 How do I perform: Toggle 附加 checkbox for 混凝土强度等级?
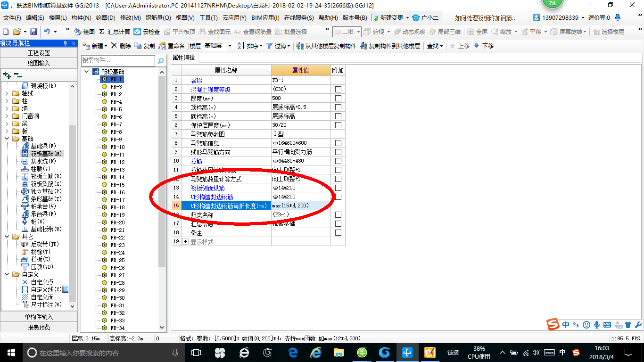(338, 89)
